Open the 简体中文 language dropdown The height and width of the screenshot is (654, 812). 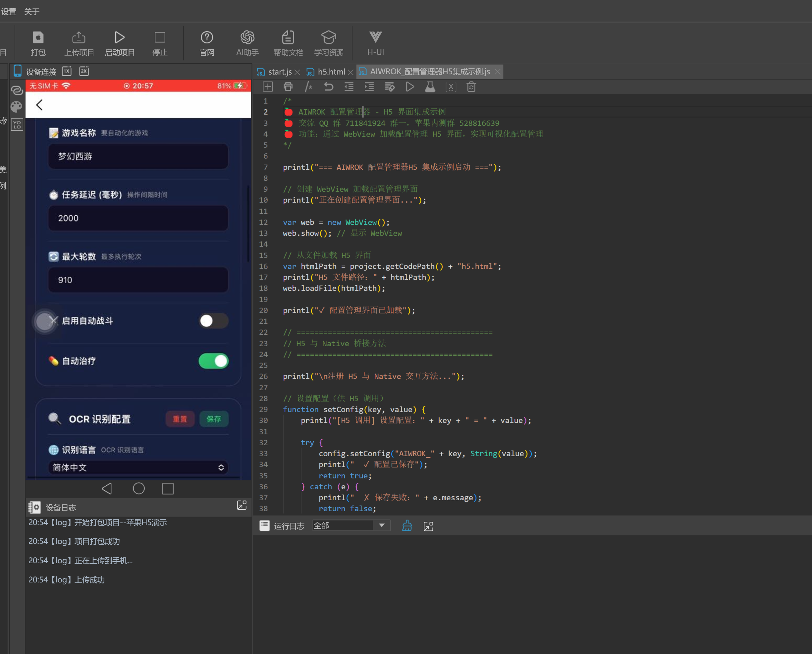pos(138,467)
